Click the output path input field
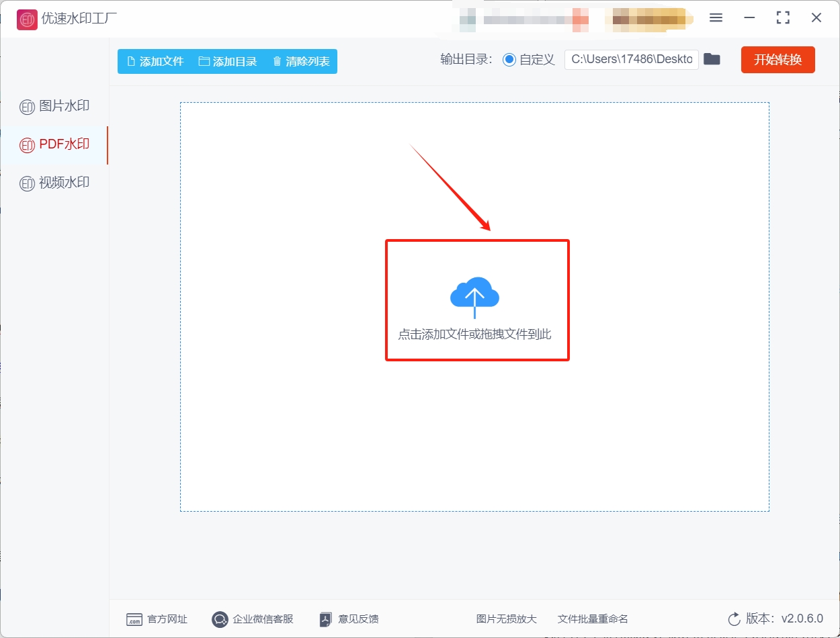The image size is (840, 638). point(630,59)
